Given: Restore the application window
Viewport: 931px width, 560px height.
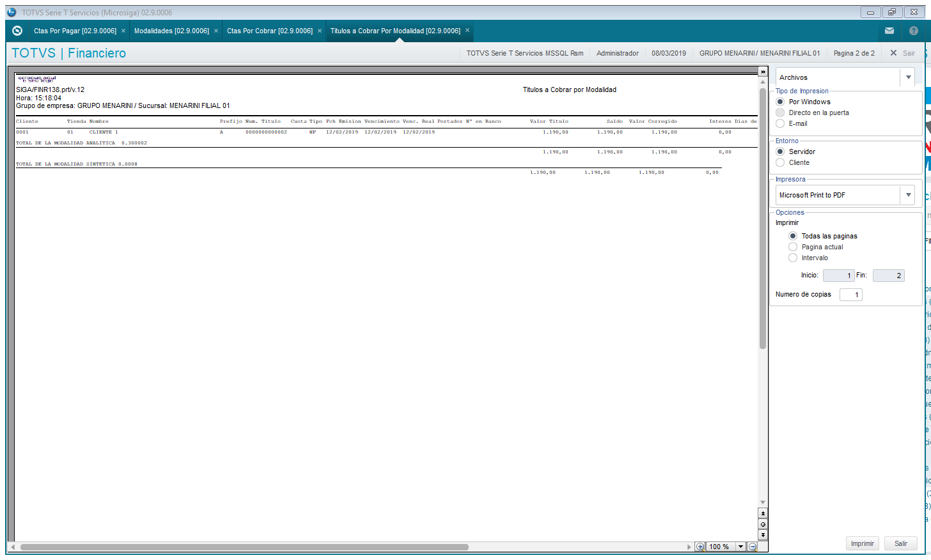Looking at the screenshot, I should coord(892,12).
